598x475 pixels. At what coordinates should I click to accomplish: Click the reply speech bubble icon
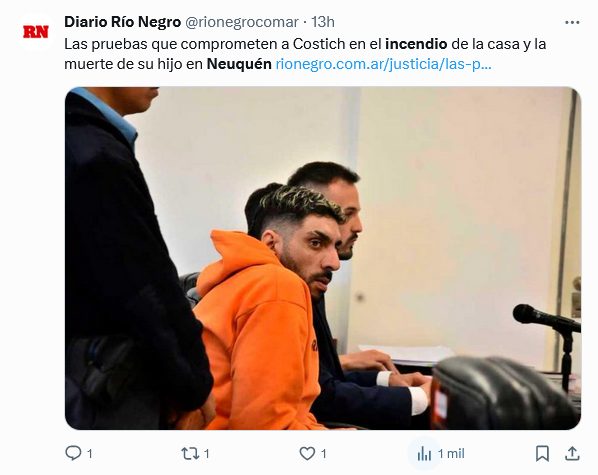coord(73,453)
